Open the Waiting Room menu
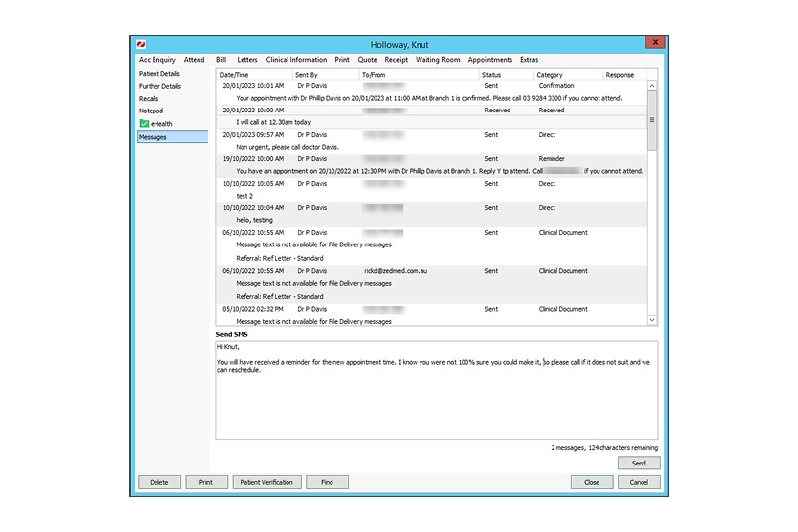The height and width of the screenshot is (532, 798). coord(437,60)
